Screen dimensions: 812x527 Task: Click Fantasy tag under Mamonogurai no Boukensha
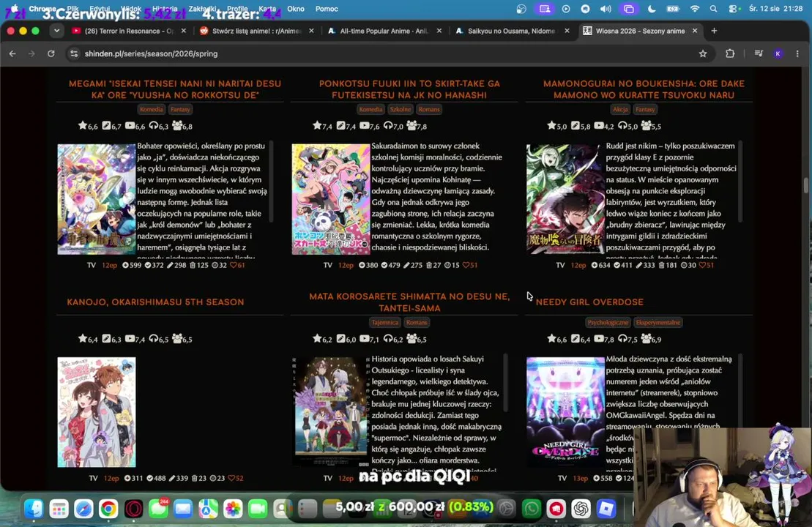pyautogui.click(x=645, y=109)
